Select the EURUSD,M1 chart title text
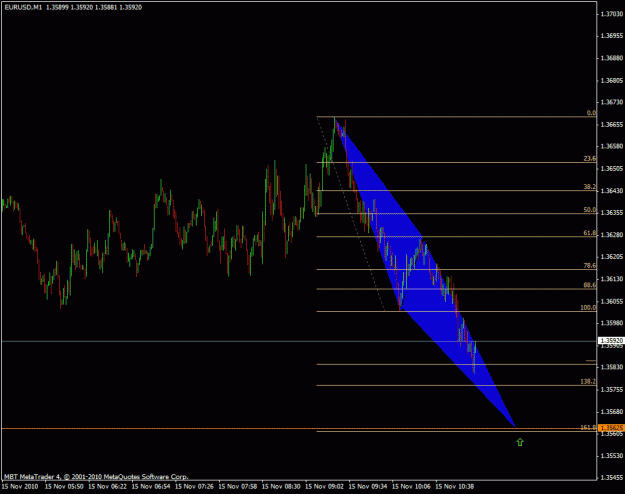Screen dimensions: 625x494 [23, 7]
